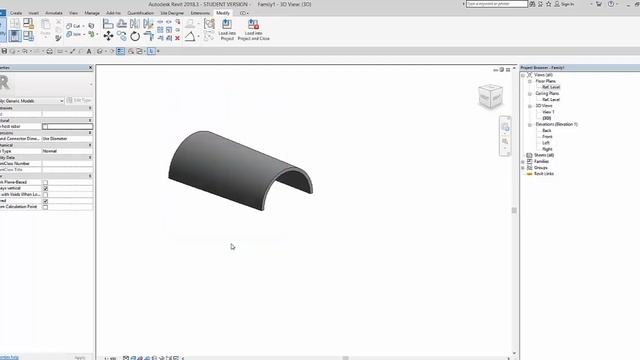The height and width of the screenshot is (360, 640).
Task: Click the Edit Type button
Action: (79, 100)
